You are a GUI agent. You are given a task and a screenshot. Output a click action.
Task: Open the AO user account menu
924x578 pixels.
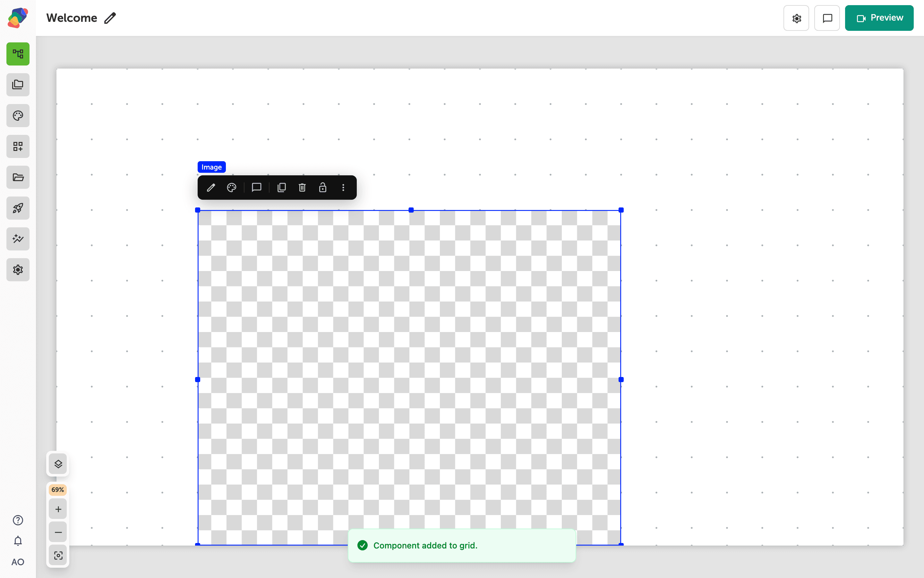18,562
